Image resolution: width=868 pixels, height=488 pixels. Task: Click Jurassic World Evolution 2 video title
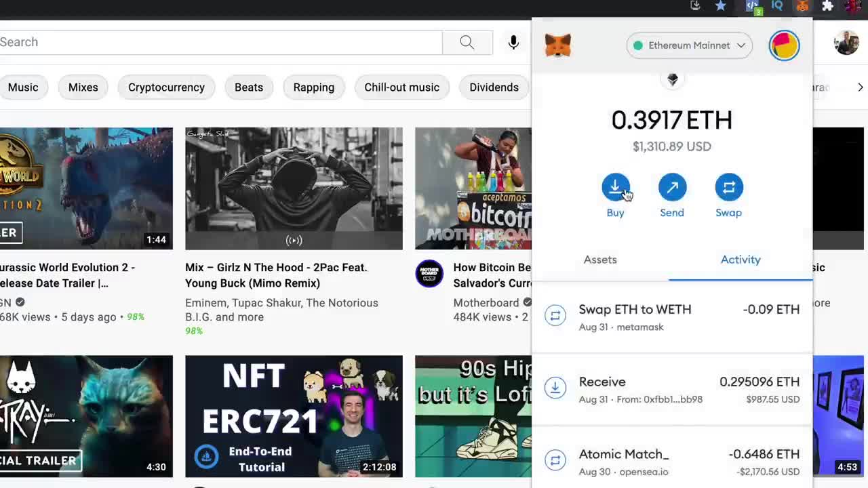[x=67, y=275]
